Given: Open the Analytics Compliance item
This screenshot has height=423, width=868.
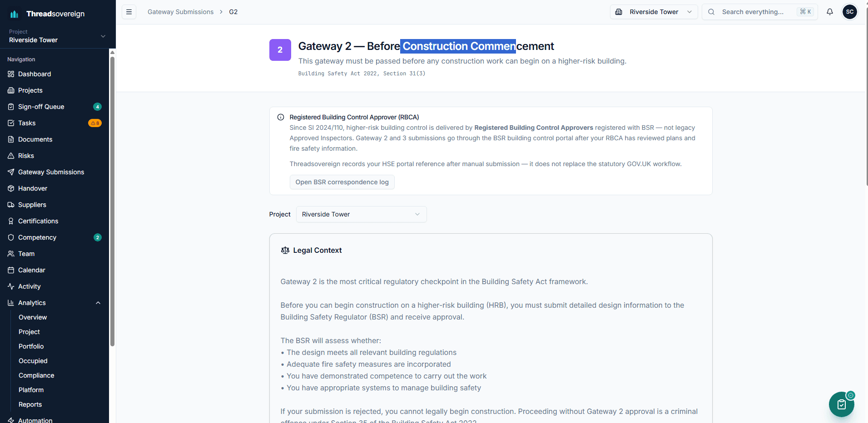Looking at the screenshot, I should [36, 375].
